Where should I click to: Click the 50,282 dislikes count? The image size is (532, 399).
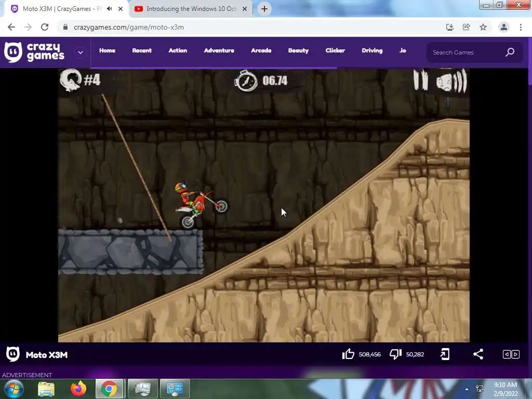click(x=415, y=354)
